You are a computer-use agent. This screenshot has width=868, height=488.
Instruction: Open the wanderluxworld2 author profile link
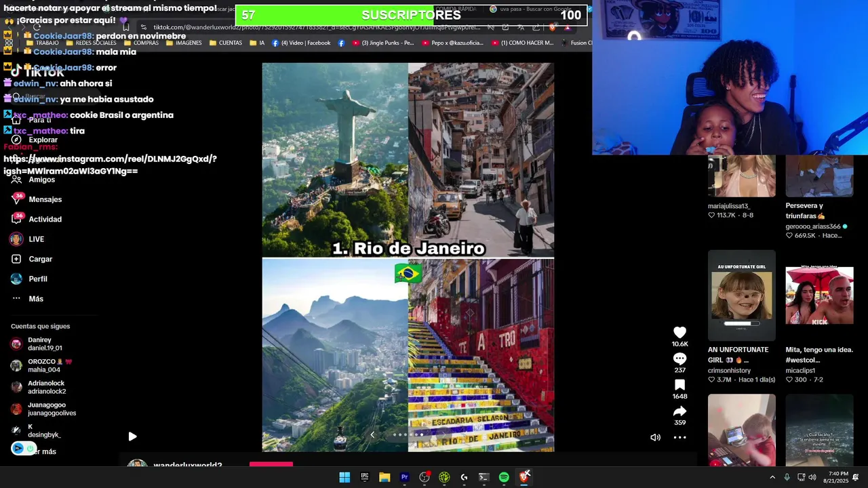click(x=187, y=465)
